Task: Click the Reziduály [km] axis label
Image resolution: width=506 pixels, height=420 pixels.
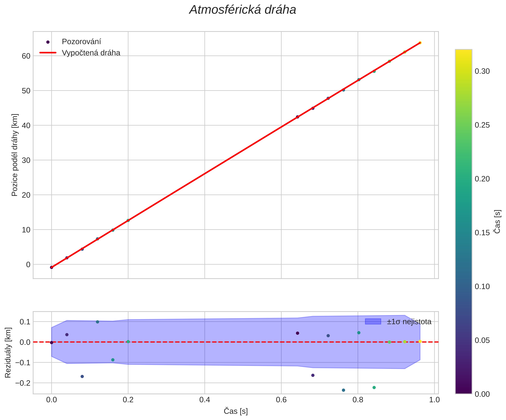Action: (8, 353)
